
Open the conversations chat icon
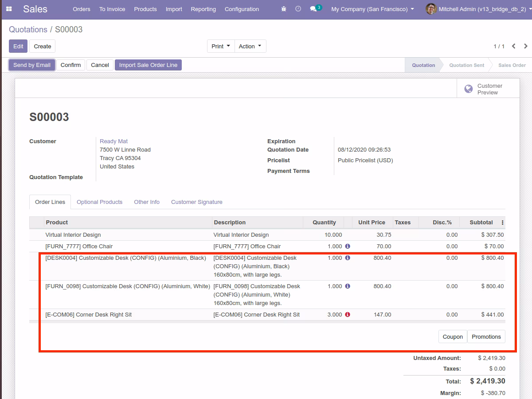click(x=313, y=9)
